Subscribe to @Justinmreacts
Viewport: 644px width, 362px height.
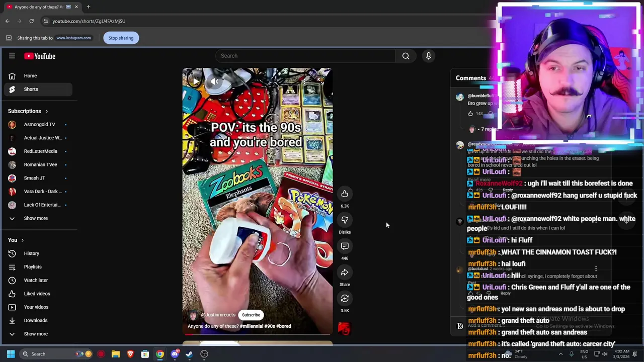click(x=251, y=315)
